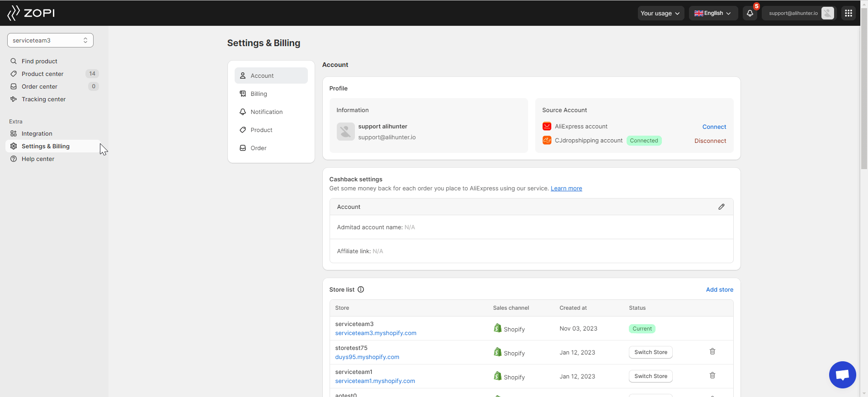The height and width of the screenshot is (397, 868).
Task: Switch to the Billing settings tab
Action: coord(259,94)
